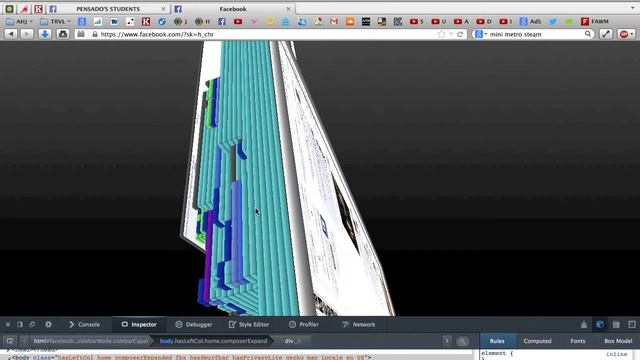Open the FAWM bookmark

595,21
